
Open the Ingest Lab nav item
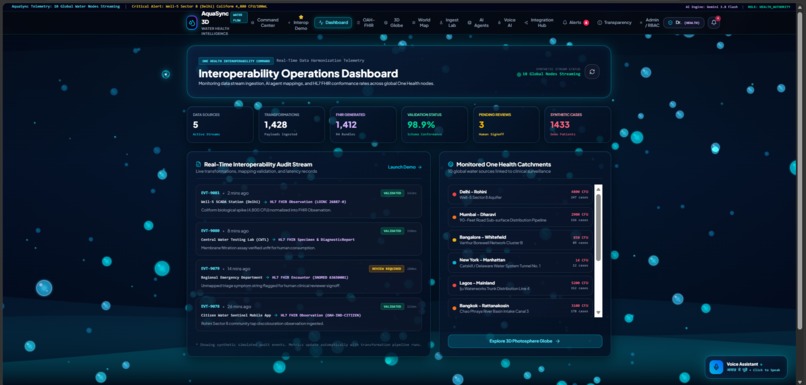coord(449,23)
